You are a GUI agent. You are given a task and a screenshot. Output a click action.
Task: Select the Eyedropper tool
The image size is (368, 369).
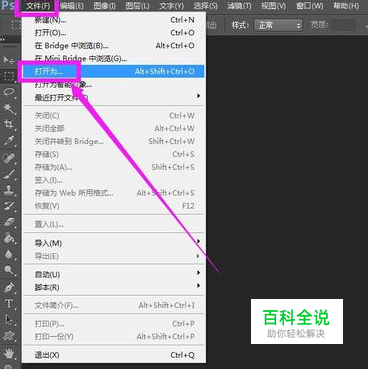point(9,140)
